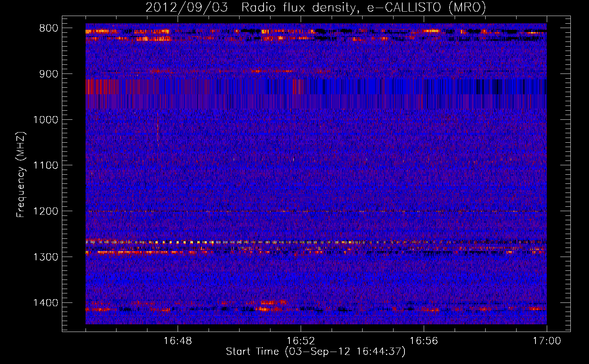The image size is (589, 364).
Task: Click the 'Frequency (MHZ)' axis label
Action: [x=21, y=175]
